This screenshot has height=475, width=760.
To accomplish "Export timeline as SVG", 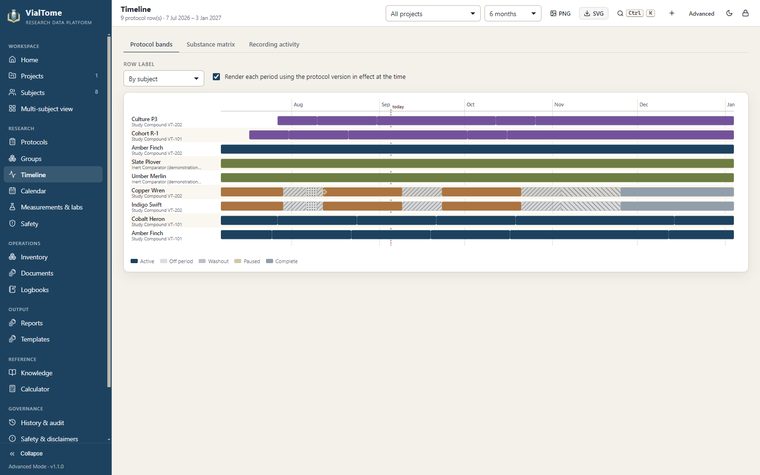I will [594, 14].
